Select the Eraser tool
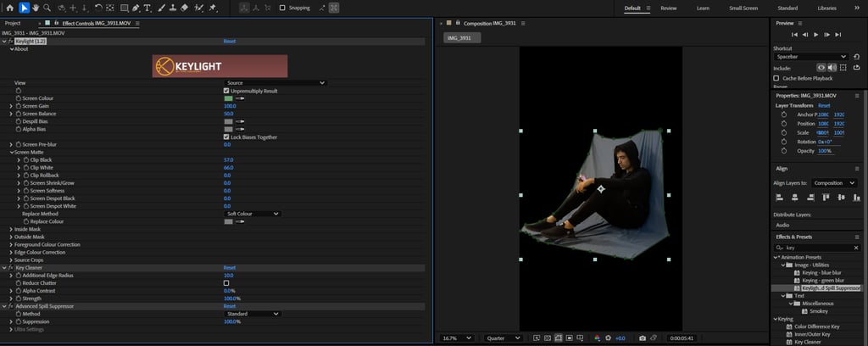 coord(184,8)
